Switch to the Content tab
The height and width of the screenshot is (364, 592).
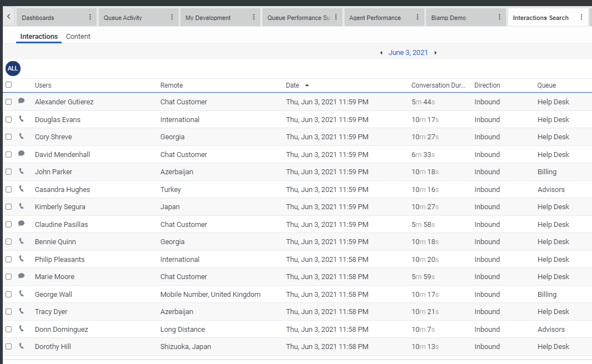coord(78,37)
